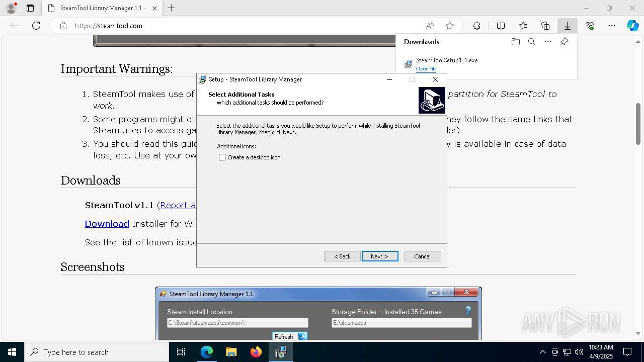Viewport: 644px width, 362px height.
Task: Show hidden tray icons chevron
Action: (x=542, y=352)
